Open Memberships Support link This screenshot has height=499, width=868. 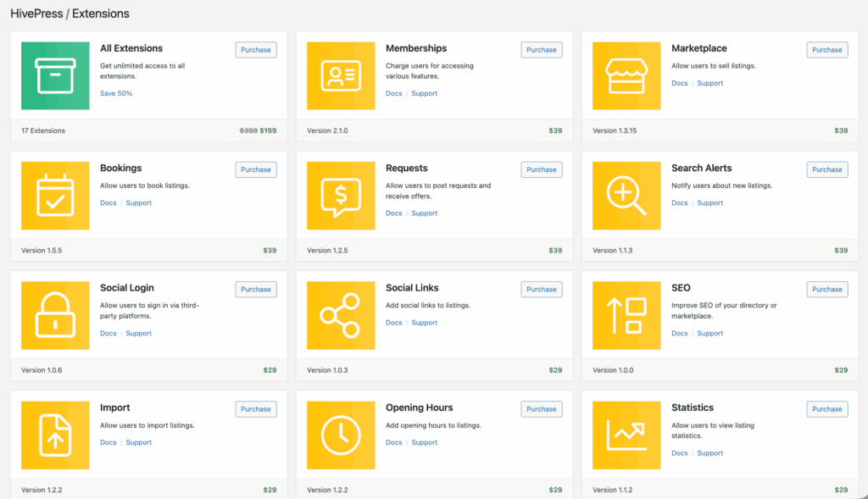click(x=425, y=93)
